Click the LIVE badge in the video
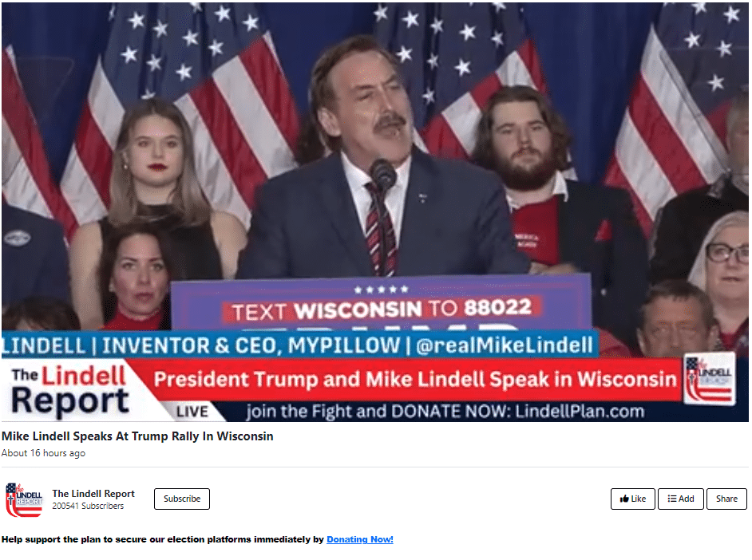Image resolution: width=752 pixels, height=560 pixels. 192,412
